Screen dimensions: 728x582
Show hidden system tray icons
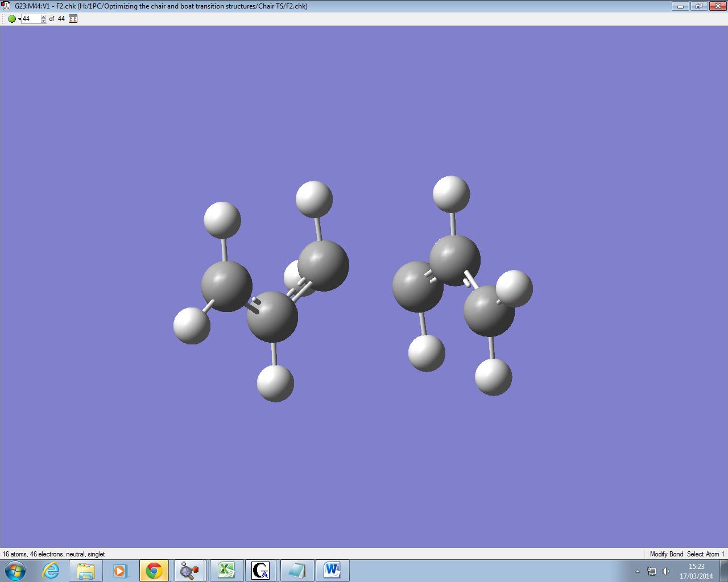pos(638,571)
